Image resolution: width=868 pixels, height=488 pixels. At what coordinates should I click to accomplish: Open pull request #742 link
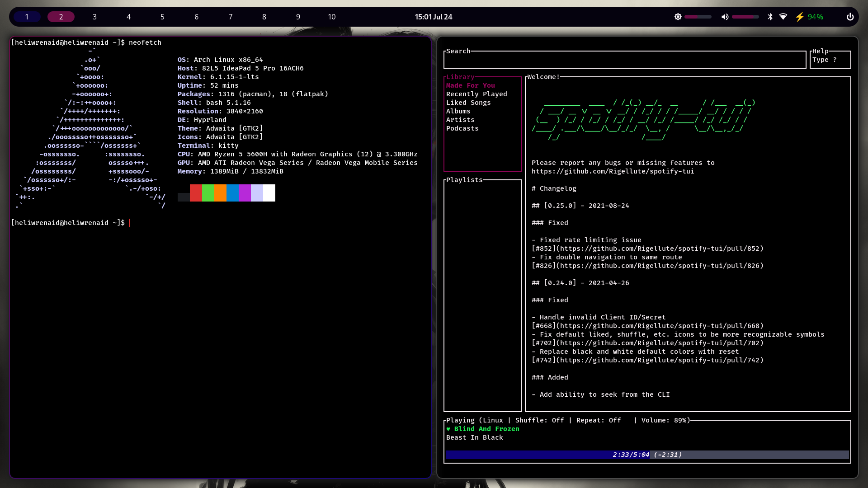[x=647, y=360]
